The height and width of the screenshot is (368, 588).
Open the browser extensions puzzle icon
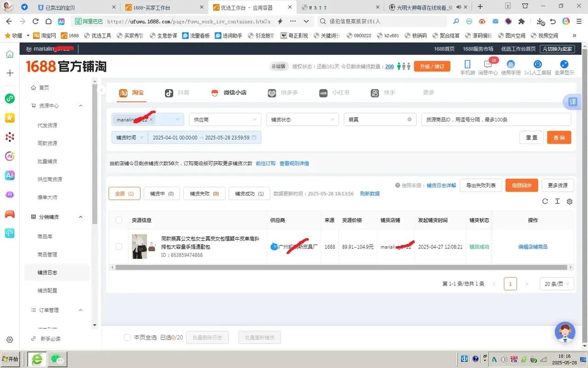pos(521,21)
